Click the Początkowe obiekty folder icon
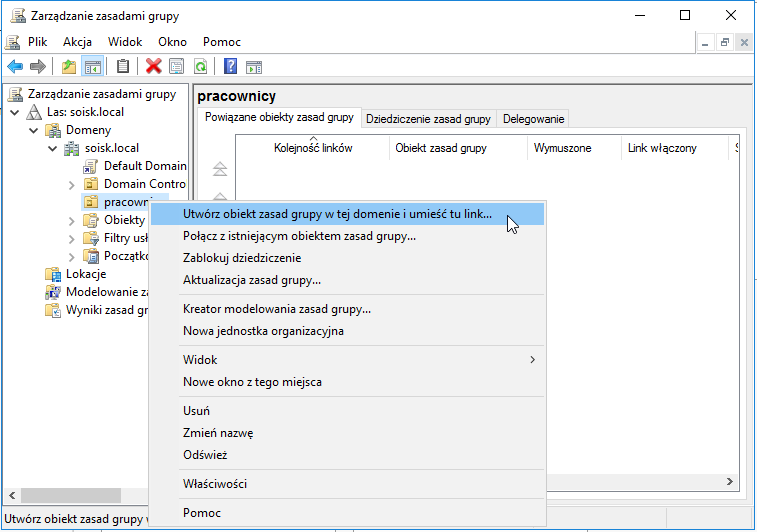This screenshot has height=532, width=757. tap(91, 256)
